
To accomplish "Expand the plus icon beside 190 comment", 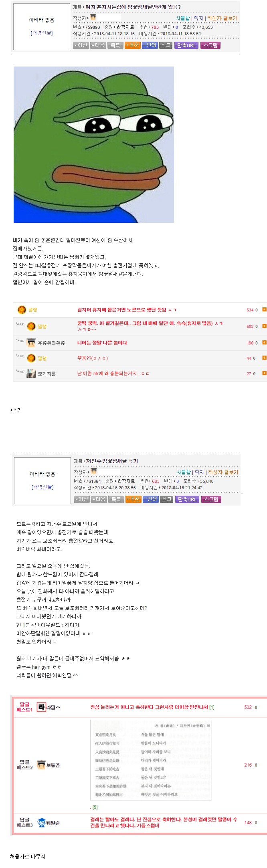I will (264, 342).
